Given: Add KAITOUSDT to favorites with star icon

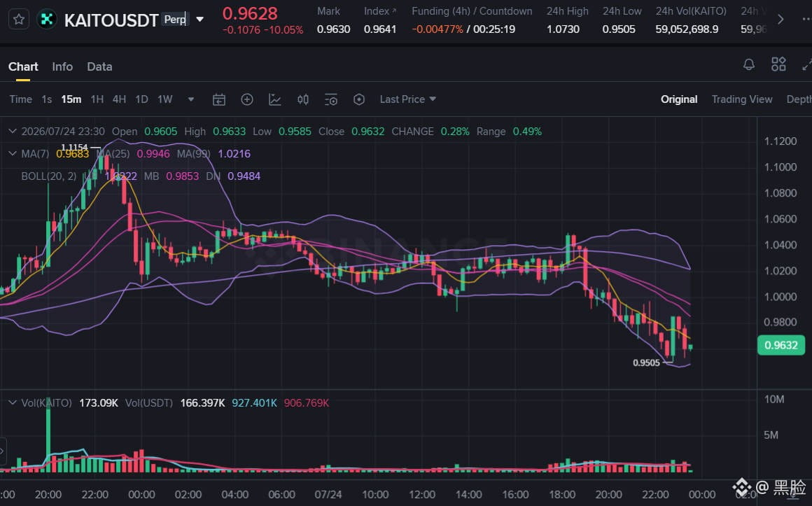Looking at the screenshot, I should pos(19,20).
